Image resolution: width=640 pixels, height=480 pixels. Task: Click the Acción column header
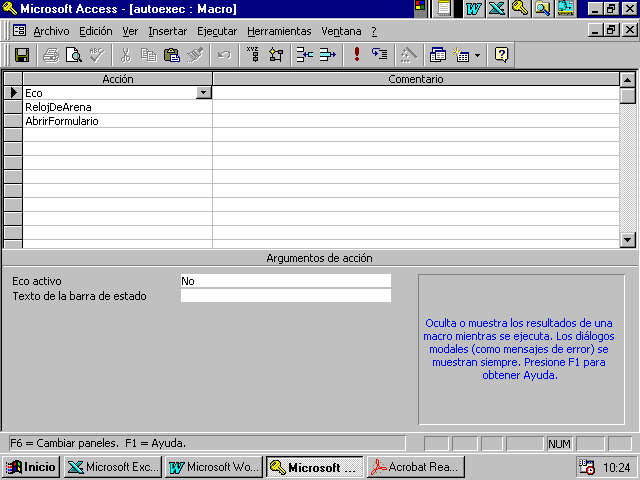point(118,79)
